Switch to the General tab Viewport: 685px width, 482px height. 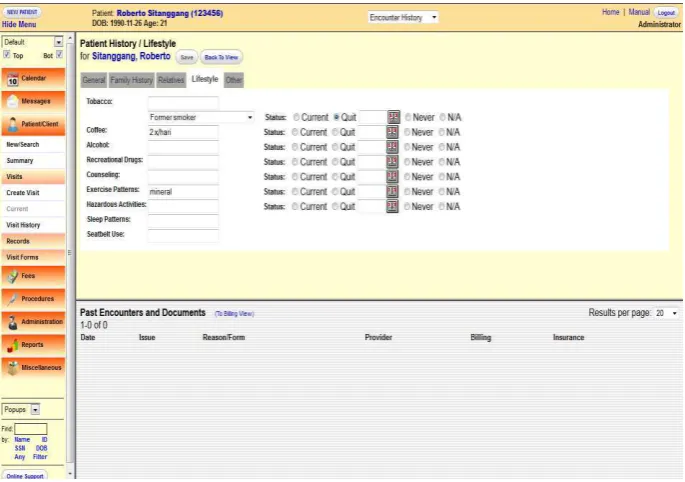point(93,80)
